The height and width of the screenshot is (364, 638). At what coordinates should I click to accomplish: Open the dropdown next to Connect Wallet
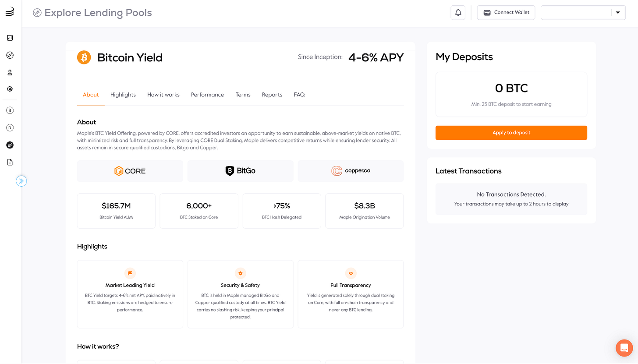(x=618, y=12)
